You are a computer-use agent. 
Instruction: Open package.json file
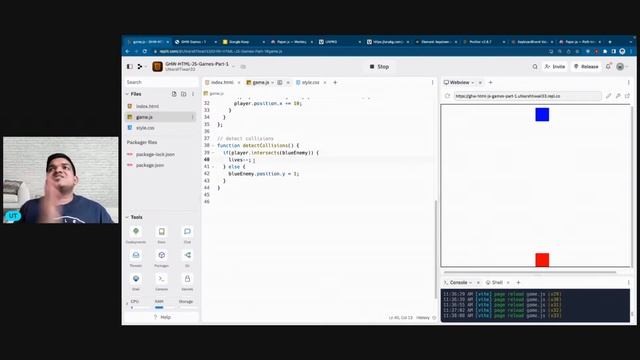point(150,165)
